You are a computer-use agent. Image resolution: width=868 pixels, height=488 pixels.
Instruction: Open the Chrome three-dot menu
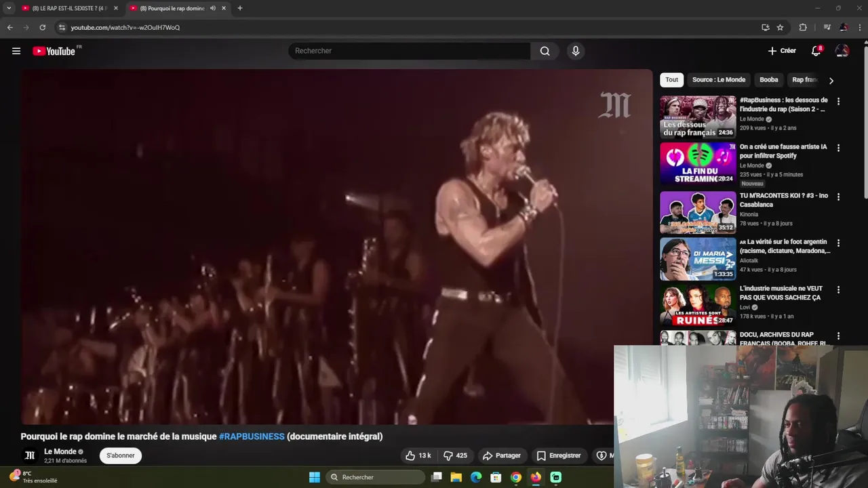click(x=859, y=27)
